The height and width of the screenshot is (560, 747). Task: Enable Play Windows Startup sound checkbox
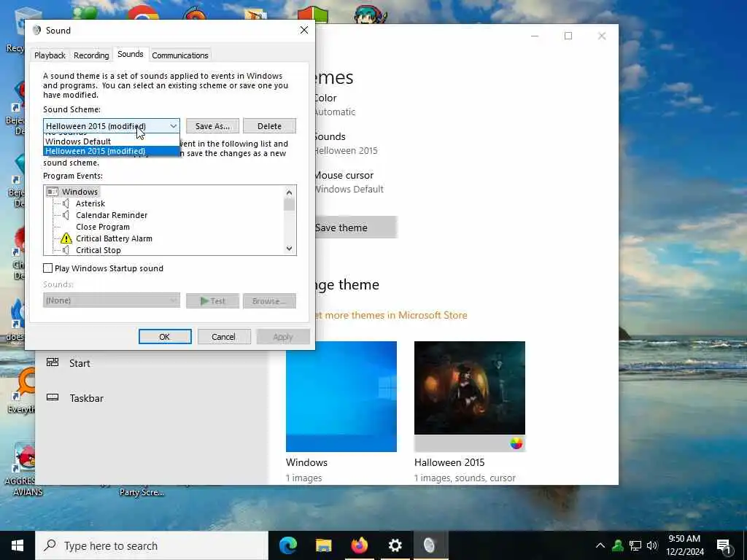pyautogui.click(x=47, y=268)
